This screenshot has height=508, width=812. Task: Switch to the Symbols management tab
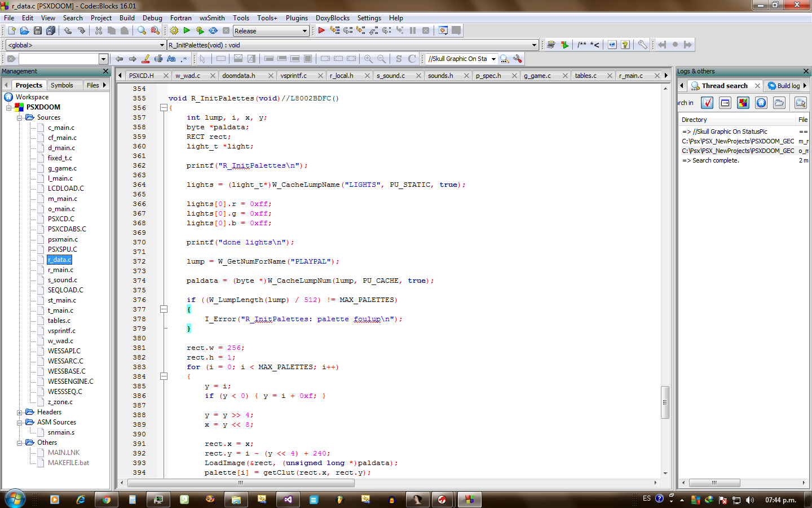pyautogui.click(x=62, y=85)
